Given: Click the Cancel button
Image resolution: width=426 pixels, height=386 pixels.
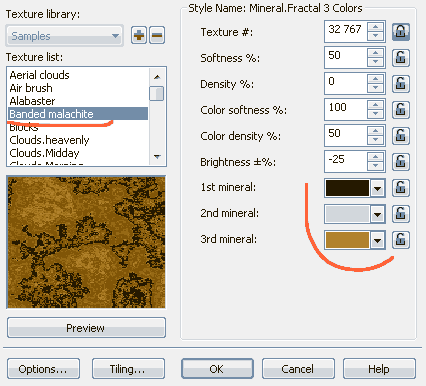Looking at the screenshot, I should pos(298,369).
